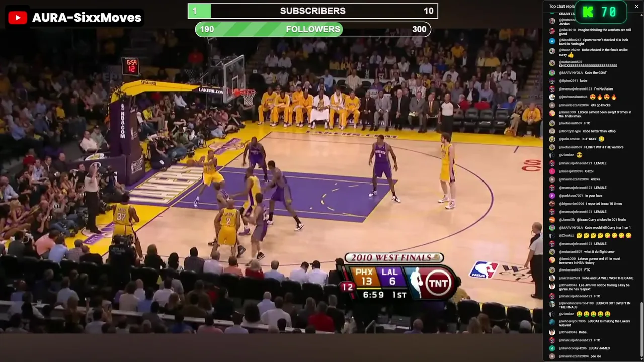Screen dimensions: 644x362
Task: Click 'what it do flight crew' message
Action: (x=599, y=252)
